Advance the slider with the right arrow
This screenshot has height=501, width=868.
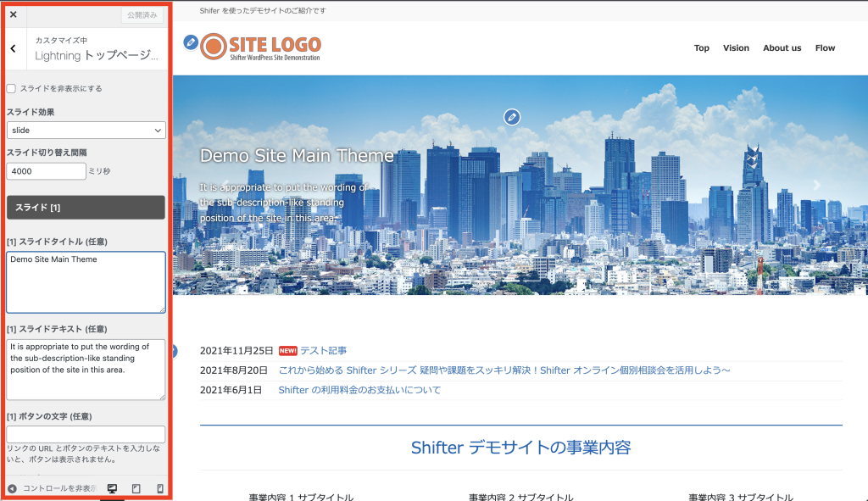817,185
